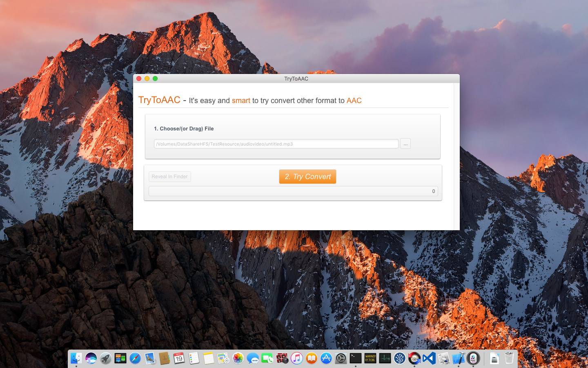The height and width of the screenshot is (368, 588).
Task: Click the progress value "0"
Action: point(433,191)
